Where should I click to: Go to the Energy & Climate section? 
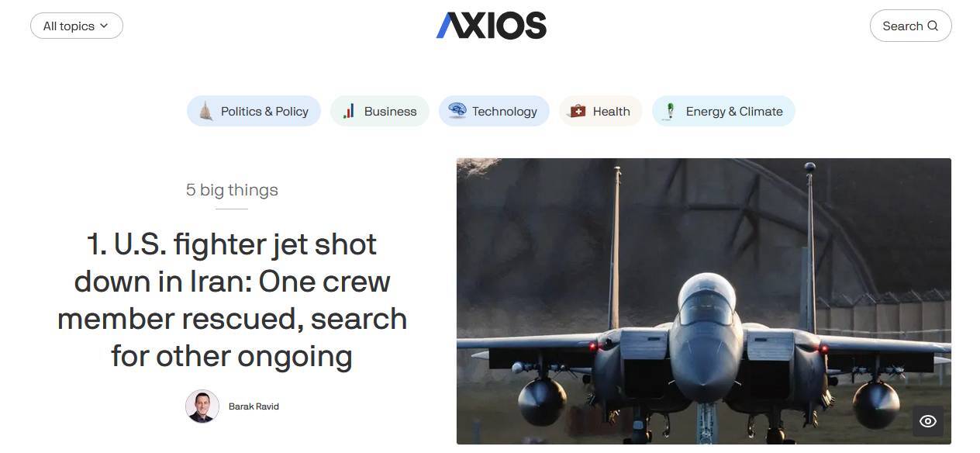click(723, 111)
